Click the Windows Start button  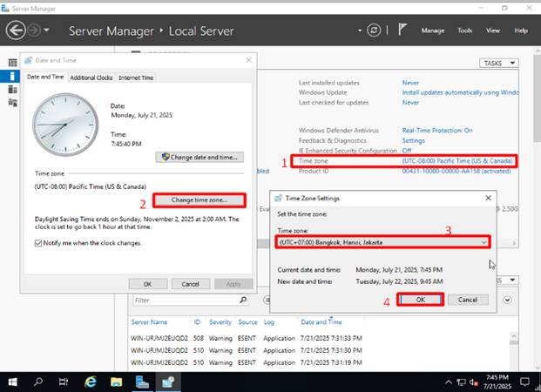pyautogui.click(x=12, y=382)
